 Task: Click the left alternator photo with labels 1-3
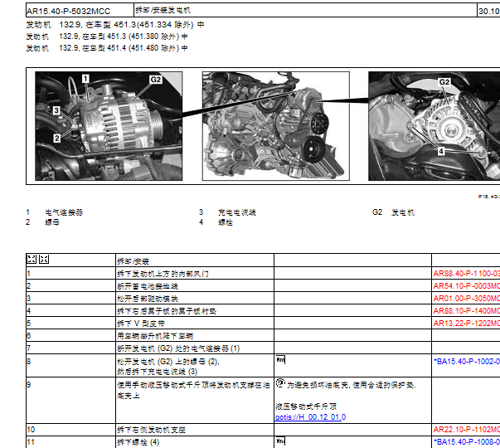109,126
